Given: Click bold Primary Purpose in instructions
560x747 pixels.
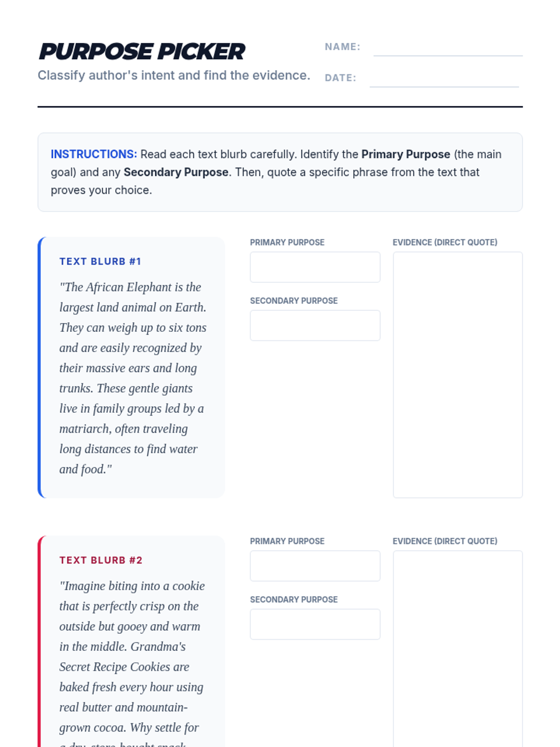Looking at the screenshot, I should tap(406, 154).
